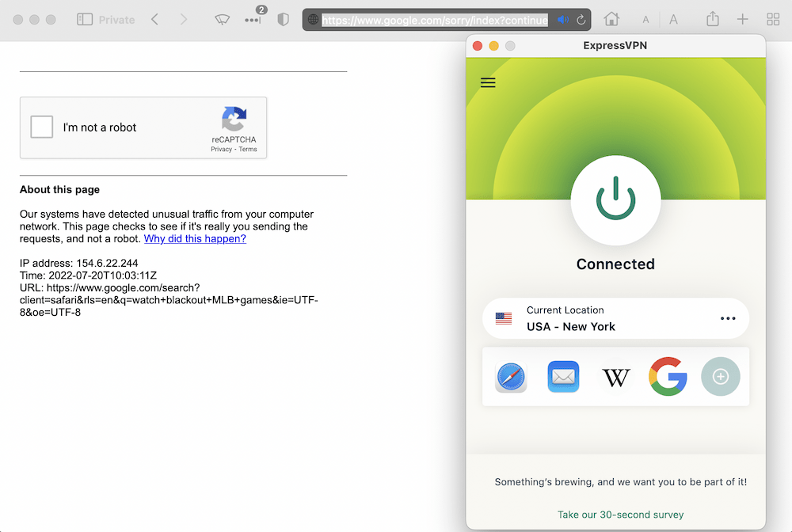Add a new tab with plus icon
Viewport: 792px width, 532px height.
[x=743, y=20]
